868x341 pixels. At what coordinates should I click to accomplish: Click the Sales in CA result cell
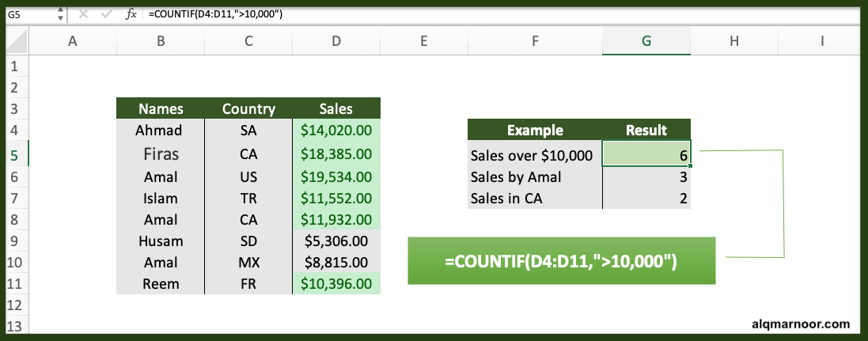646,198
